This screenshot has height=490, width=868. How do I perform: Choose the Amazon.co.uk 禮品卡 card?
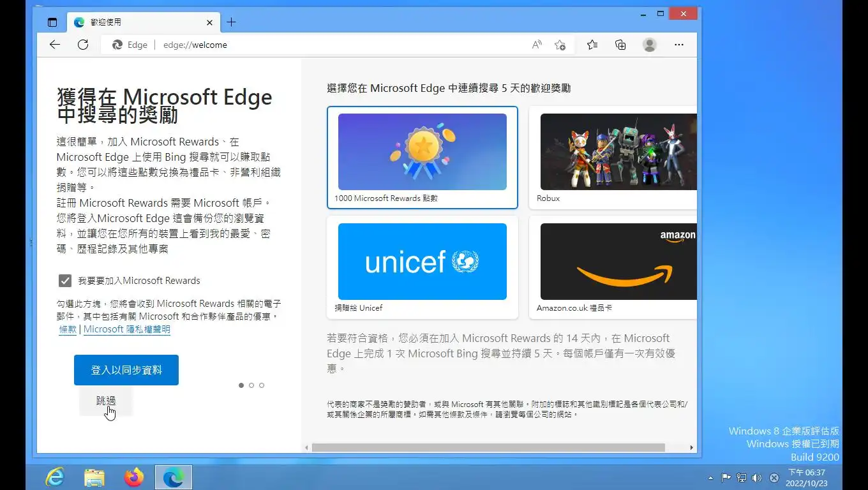613,267
